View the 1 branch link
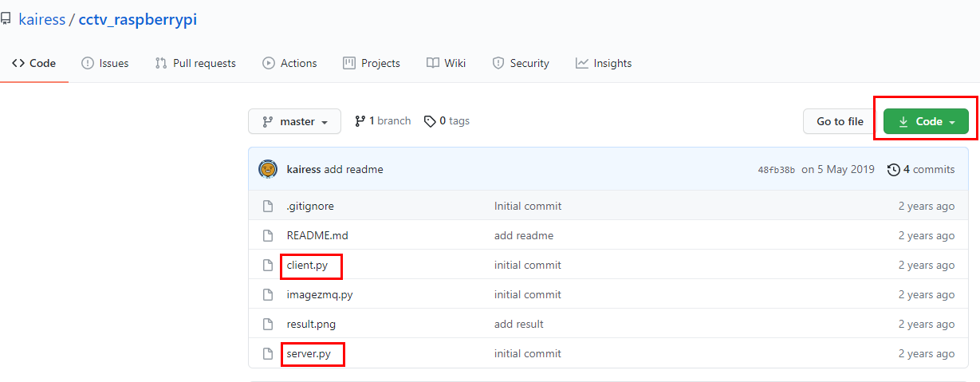The height and width of the screenshot is (382, 980). tap(383, 121)
